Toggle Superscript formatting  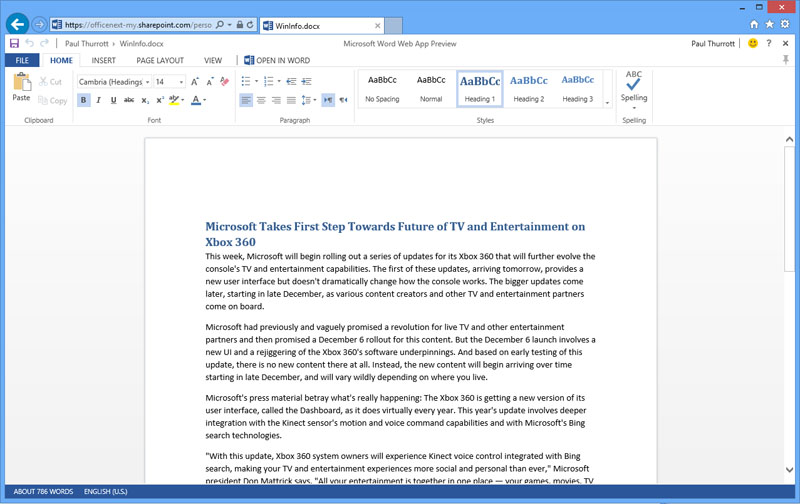pyautogui.click(x=160, y=100)
